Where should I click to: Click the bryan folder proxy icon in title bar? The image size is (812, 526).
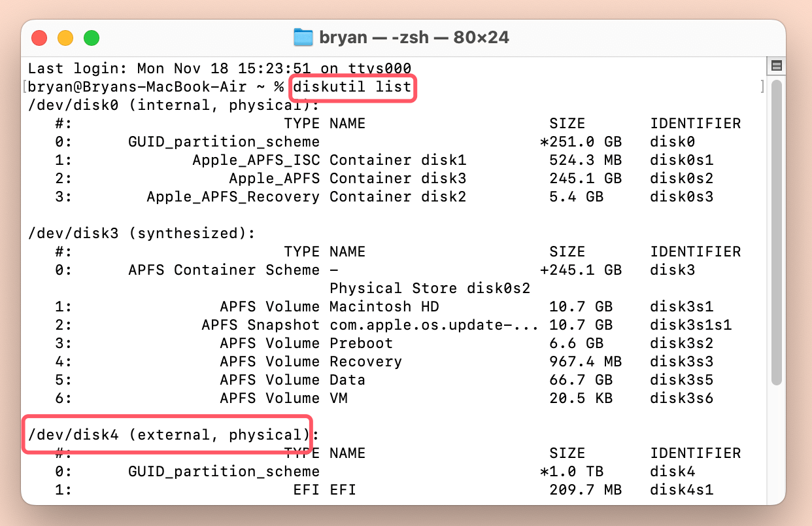pyautogui.click(x=302, y=37)
